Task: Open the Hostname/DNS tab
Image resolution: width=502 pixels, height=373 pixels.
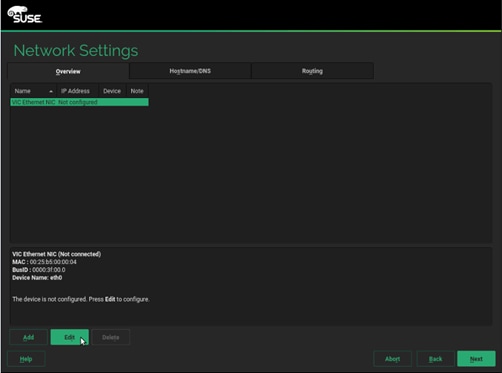Action: click(190, 71)
